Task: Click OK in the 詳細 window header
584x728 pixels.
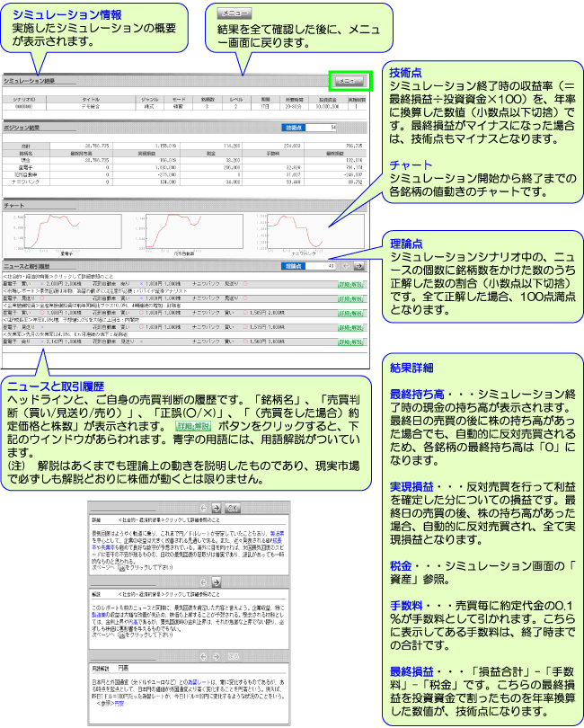Action: click(233, 508)
